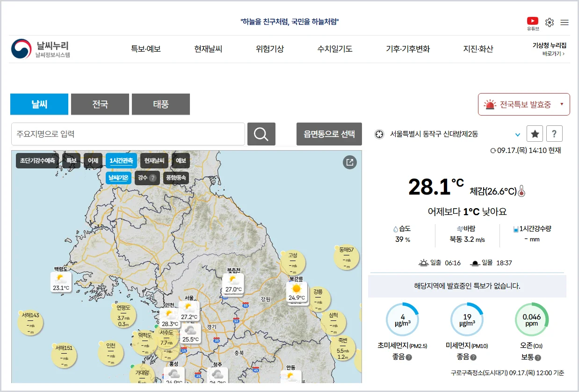Click 죽변 buoy marker

click(x=343, y=348)
